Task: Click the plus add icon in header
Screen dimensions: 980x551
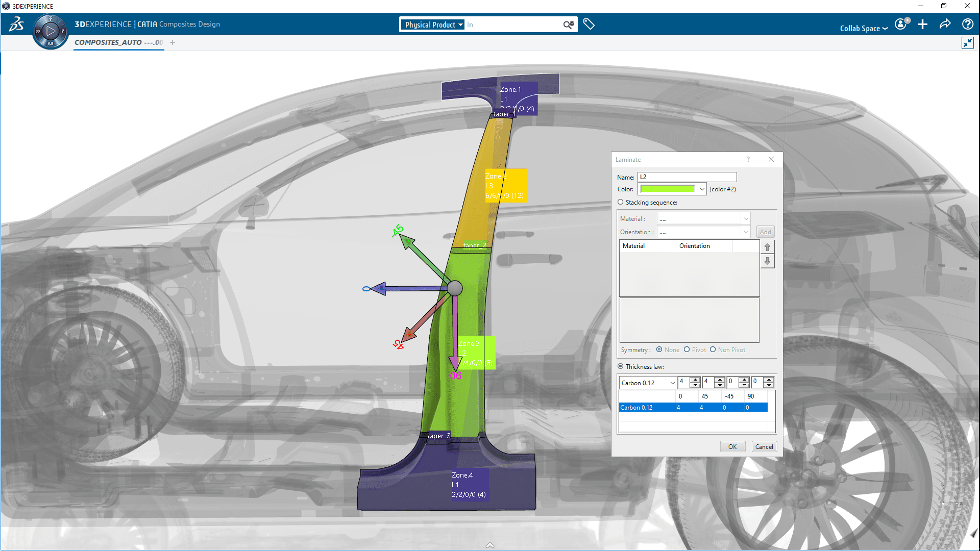Action: point(922,24)
